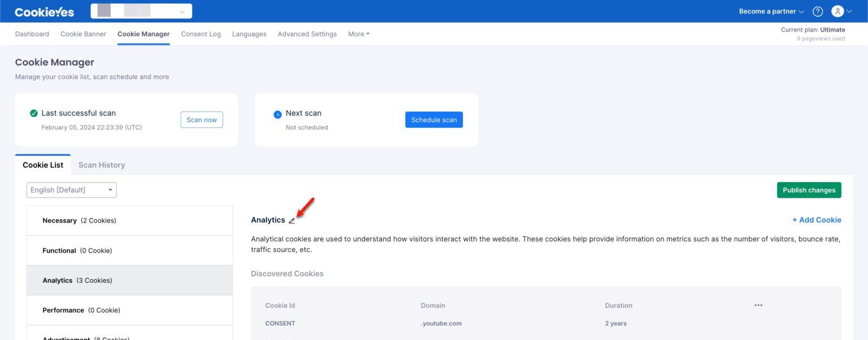Screen dimensions: 868x340
Task: Go to Advanced Settings
Action: click(x=307, y=34)
